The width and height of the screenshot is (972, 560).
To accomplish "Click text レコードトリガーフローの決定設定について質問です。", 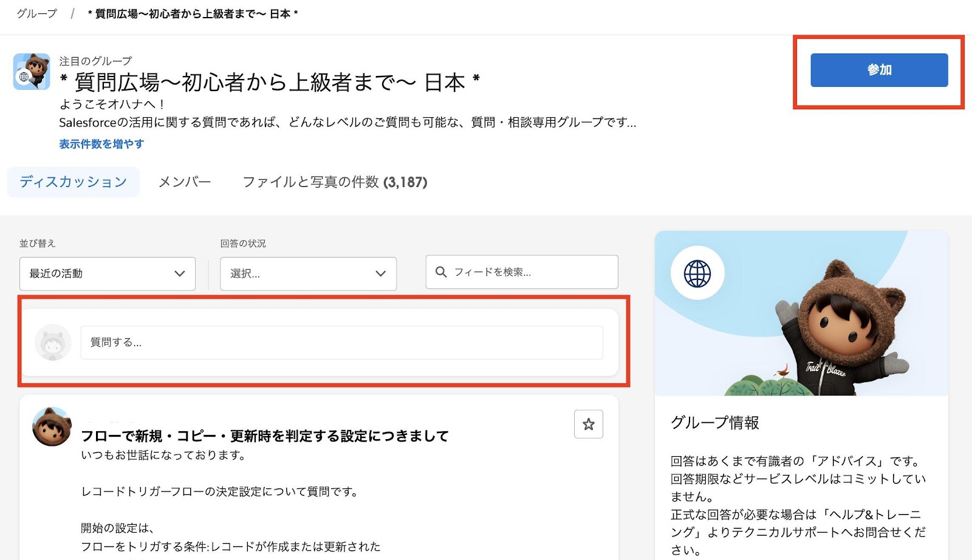I will 221,491.
